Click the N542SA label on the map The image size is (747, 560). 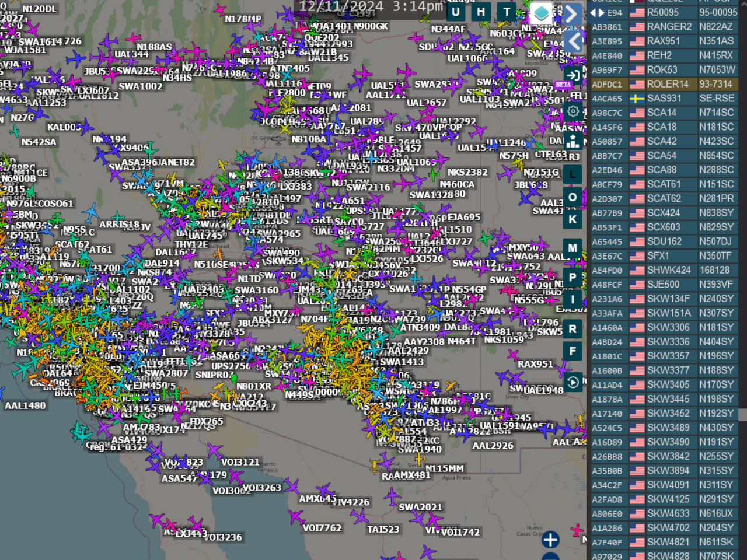coord(39,142)
